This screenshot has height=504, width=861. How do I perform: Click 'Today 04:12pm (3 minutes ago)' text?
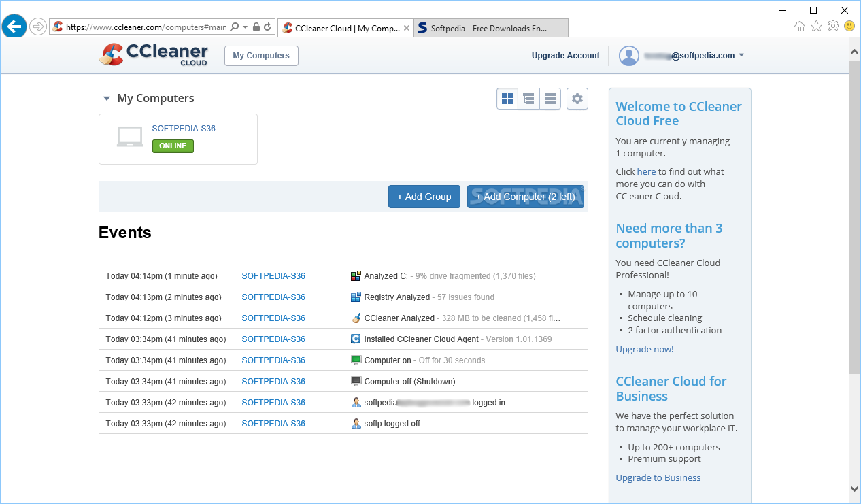pyautogui.click(x=164, y=318)
